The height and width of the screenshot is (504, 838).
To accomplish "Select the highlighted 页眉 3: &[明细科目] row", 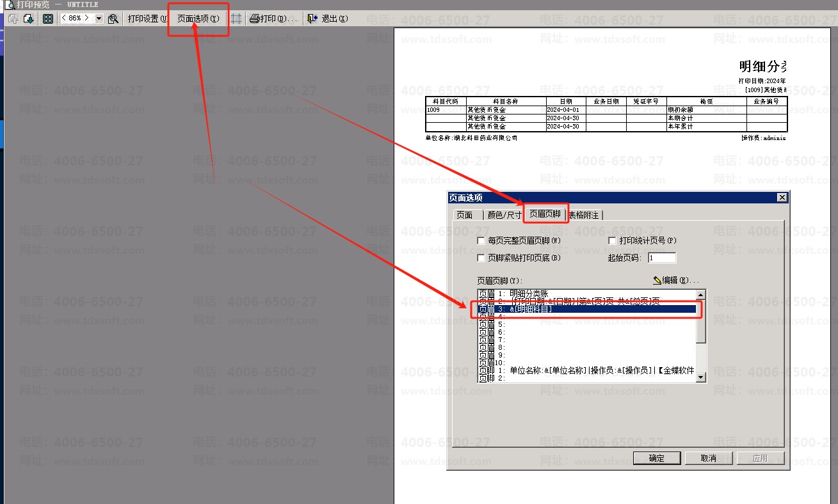I will pos(586,309).
